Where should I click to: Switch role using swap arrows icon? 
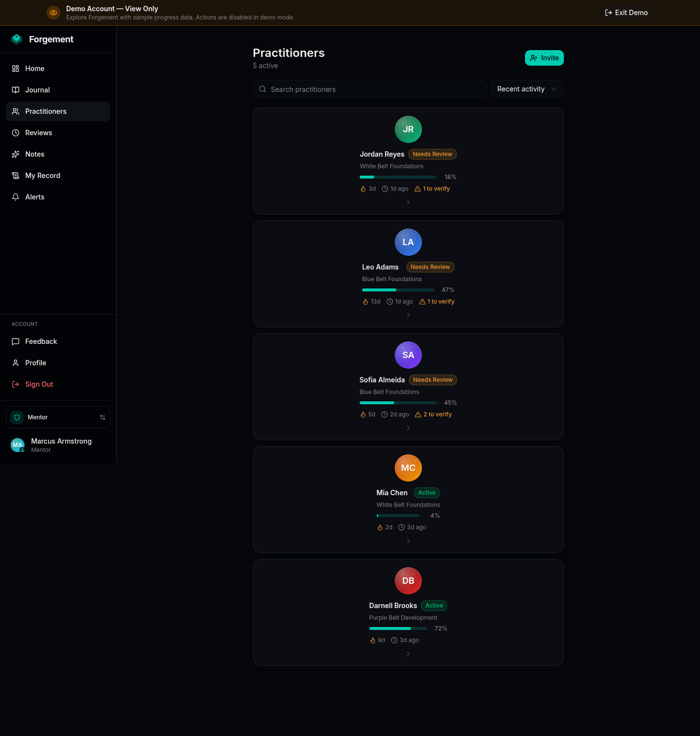[x=103, y=417]
